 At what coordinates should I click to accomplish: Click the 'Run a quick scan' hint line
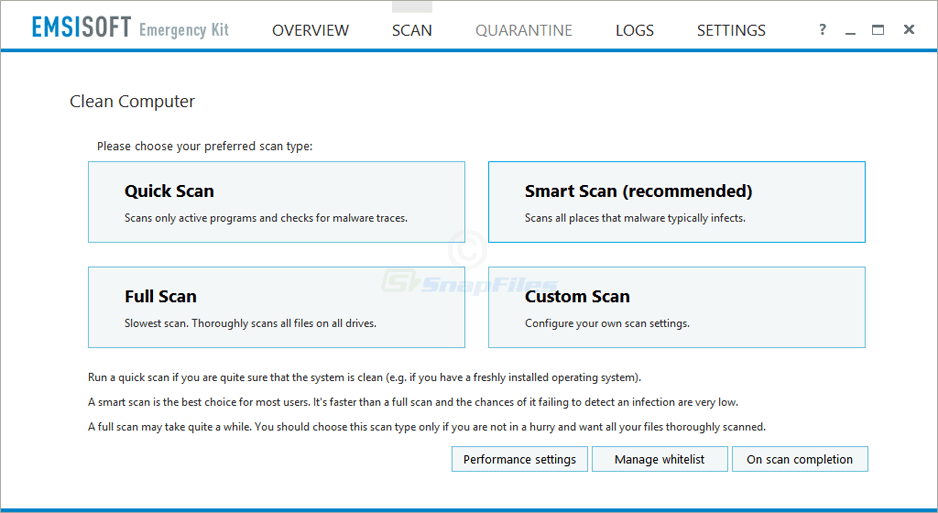(364, 378)
